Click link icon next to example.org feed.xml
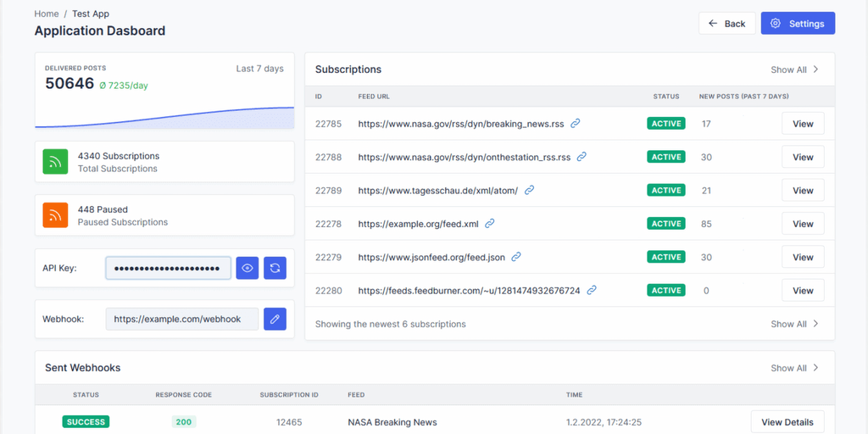This screenshot has height=434, width=868. tap(490, 224)
